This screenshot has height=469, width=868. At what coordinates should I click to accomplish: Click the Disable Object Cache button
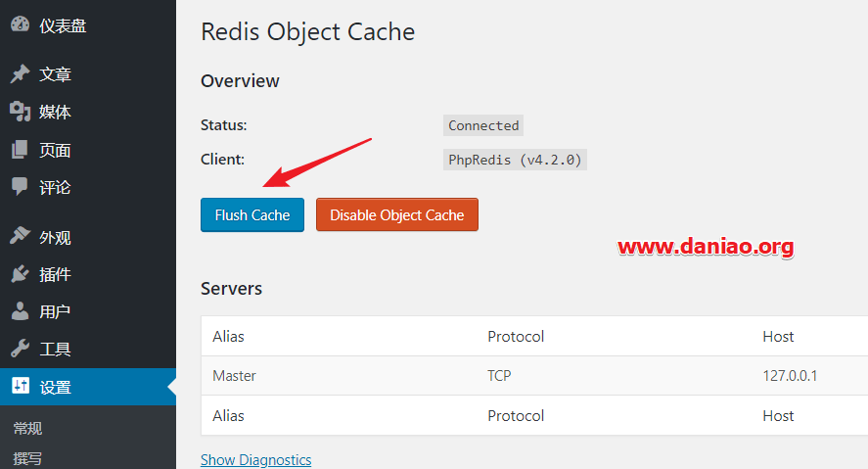tap(397, 214)
